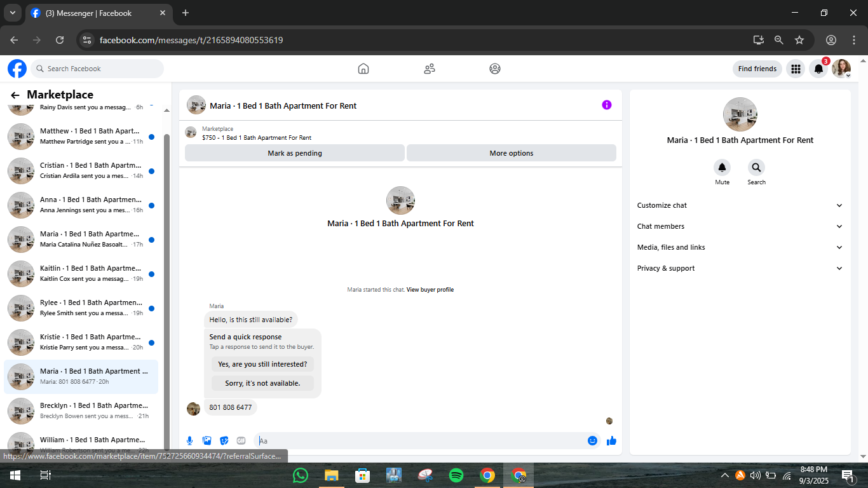Image resolution: width=868 pixels, height=488 pixels.
Task: Click the back arrow beside Marketplace
Action: [15, 95]
